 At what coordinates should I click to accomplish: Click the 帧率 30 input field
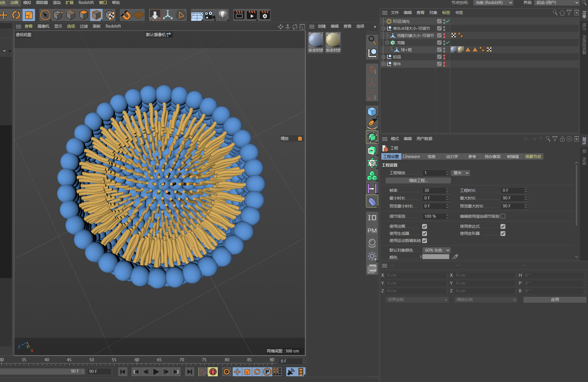436,190
